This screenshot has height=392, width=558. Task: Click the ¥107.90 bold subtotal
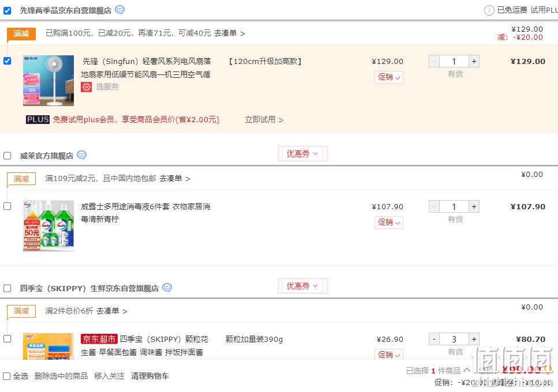528,206
